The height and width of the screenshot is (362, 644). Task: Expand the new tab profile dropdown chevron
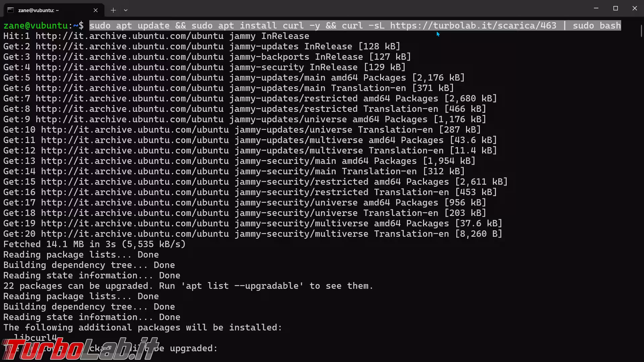pos(126,10)
